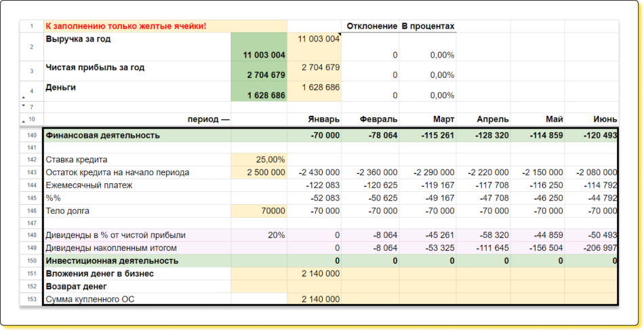This screenshot has height=331, width=644.
Task: Expand hidden rows above row 7
Action: pyautogui.click(x=22, y=106)
